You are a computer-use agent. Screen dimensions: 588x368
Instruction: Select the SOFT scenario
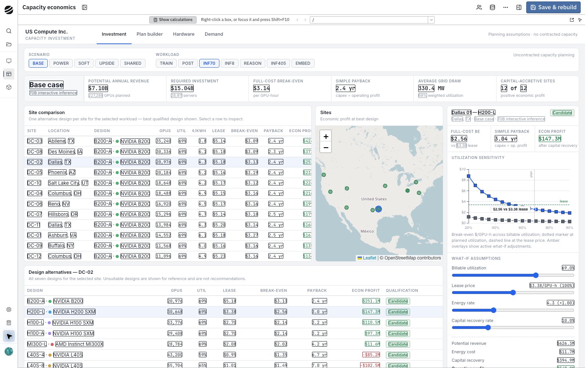tap(84, 63)
